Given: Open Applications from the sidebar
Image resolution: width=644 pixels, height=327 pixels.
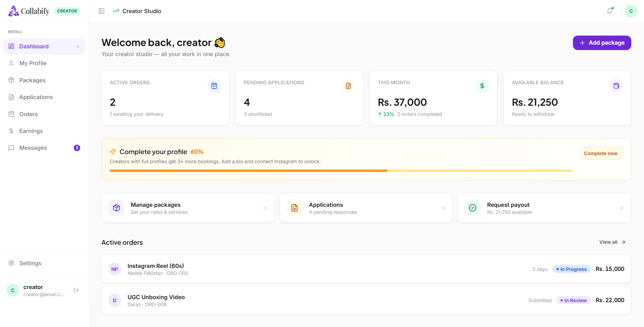Looking at the screenshot, I should (44, 97).
